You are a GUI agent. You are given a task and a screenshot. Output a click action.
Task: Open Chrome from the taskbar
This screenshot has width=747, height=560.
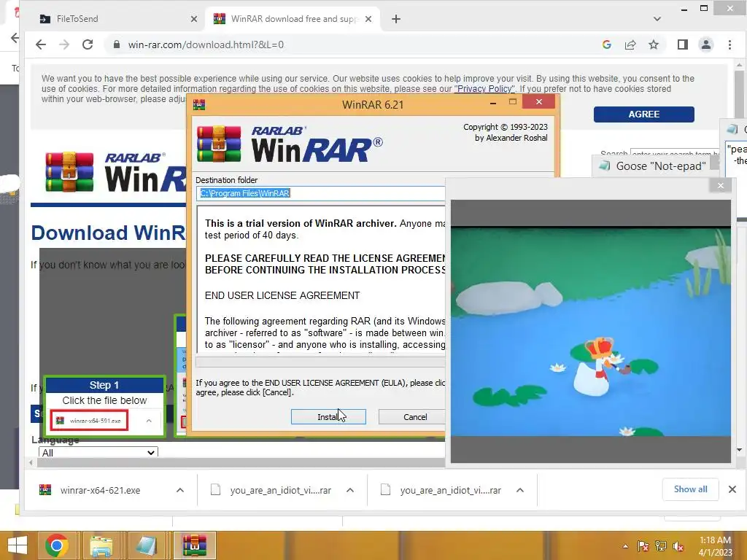coord(57,545)
